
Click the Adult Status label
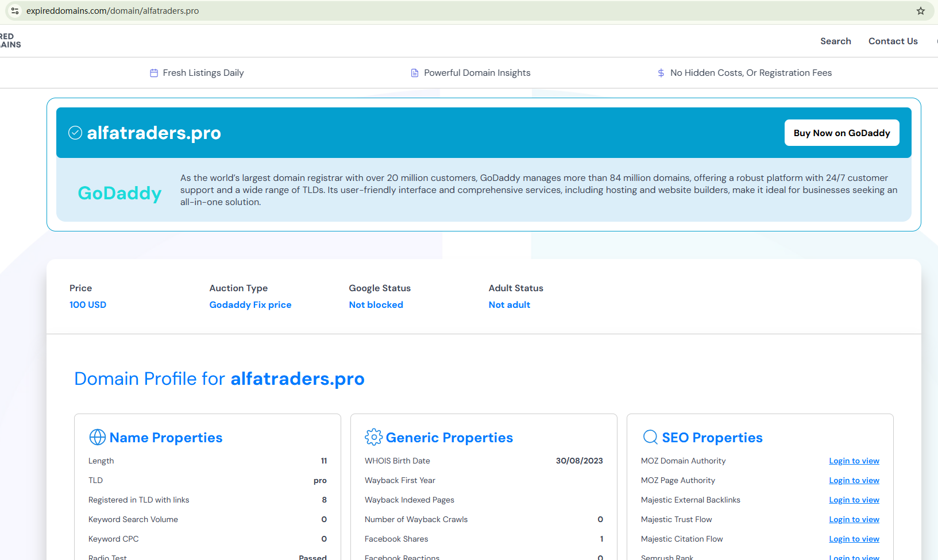point(516,288)
